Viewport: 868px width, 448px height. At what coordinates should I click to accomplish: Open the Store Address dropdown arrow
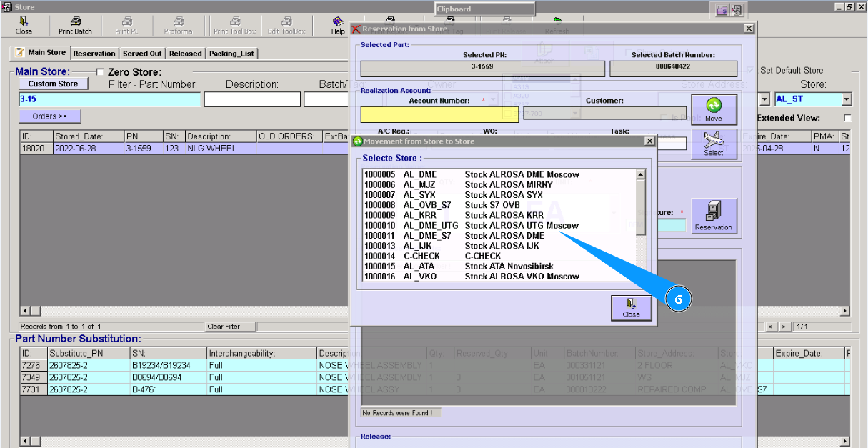pos(764,99)
